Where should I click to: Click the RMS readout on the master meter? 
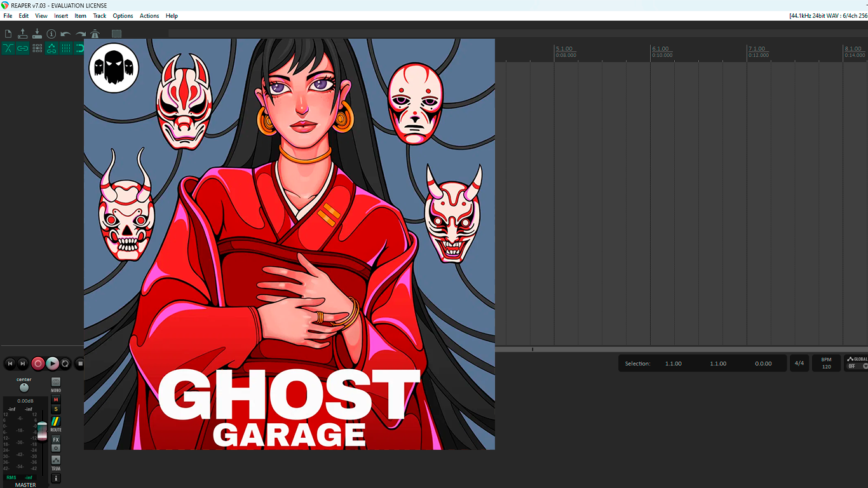pyautogui.click(x=11, y=477)
